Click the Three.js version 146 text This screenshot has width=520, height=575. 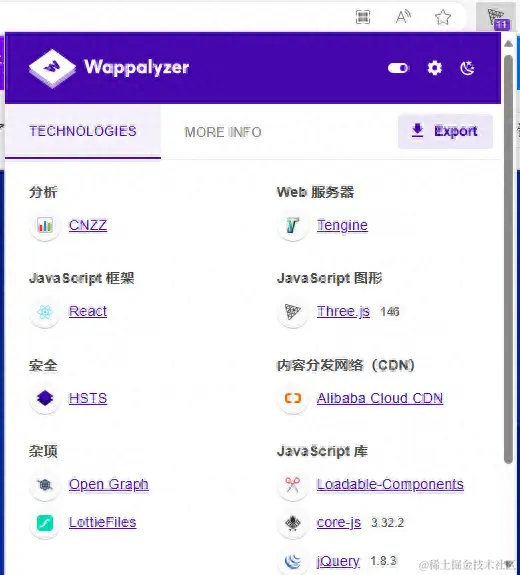(390, 312)
